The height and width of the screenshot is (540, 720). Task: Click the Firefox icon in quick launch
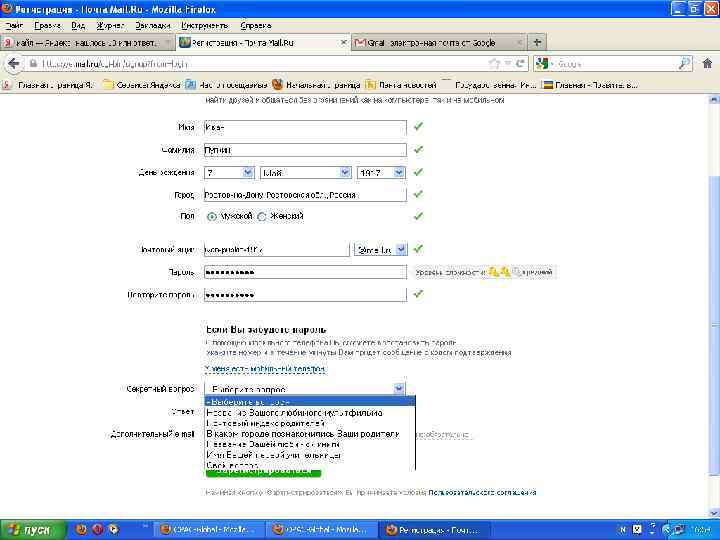pos(81,530)
